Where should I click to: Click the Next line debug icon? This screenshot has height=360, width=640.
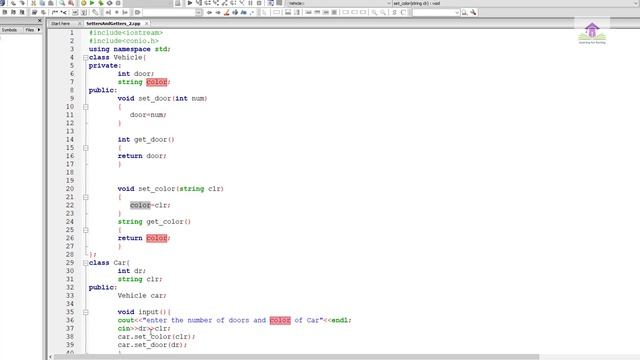[207, 3]
